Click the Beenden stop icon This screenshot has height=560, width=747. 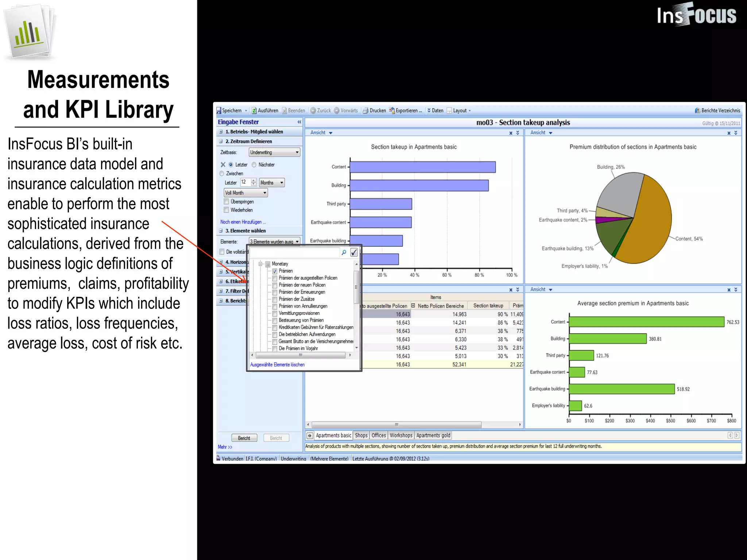(x=284, y=110)
